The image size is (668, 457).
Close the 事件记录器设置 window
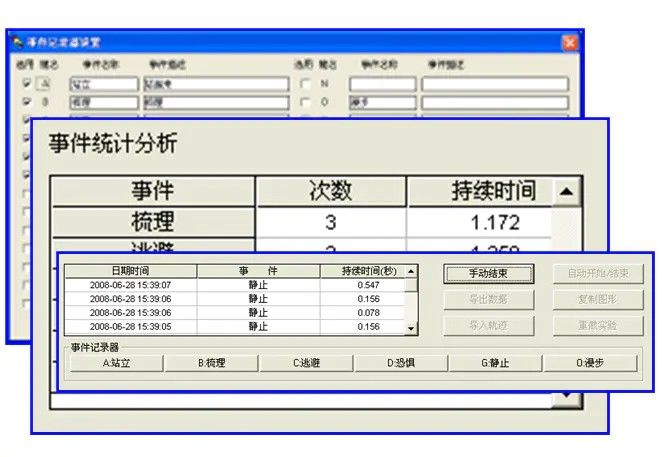coord(569,43)
